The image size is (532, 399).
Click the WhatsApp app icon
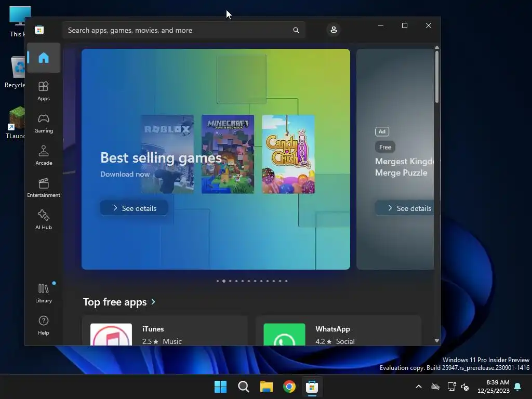point(284,335)
